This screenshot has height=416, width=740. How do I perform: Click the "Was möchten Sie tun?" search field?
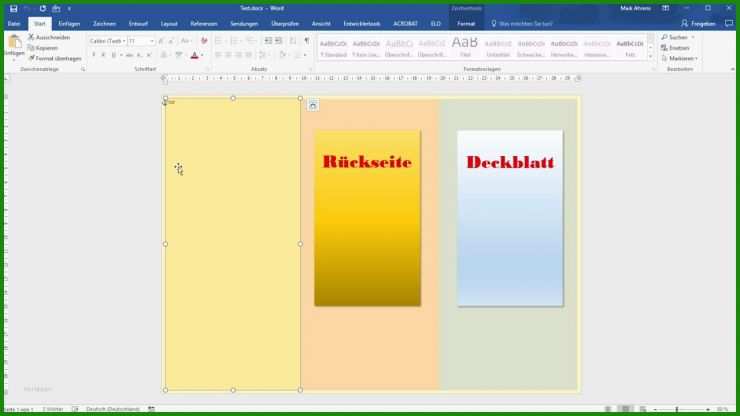522,24
